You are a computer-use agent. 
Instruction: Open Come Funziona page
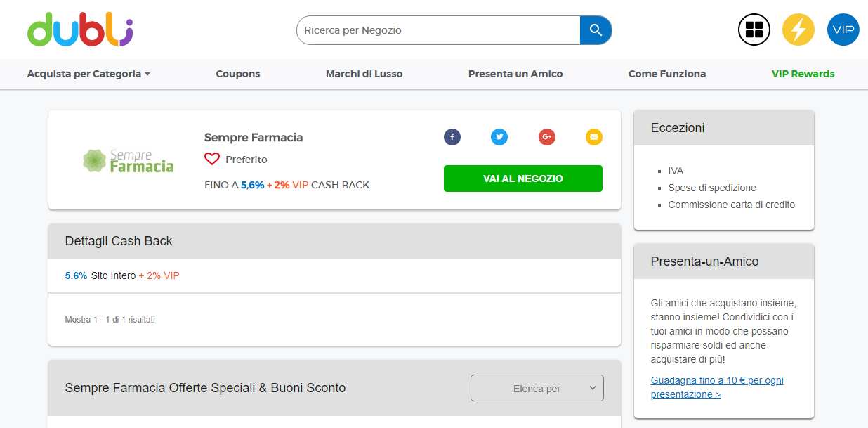(x=667, y=74)
